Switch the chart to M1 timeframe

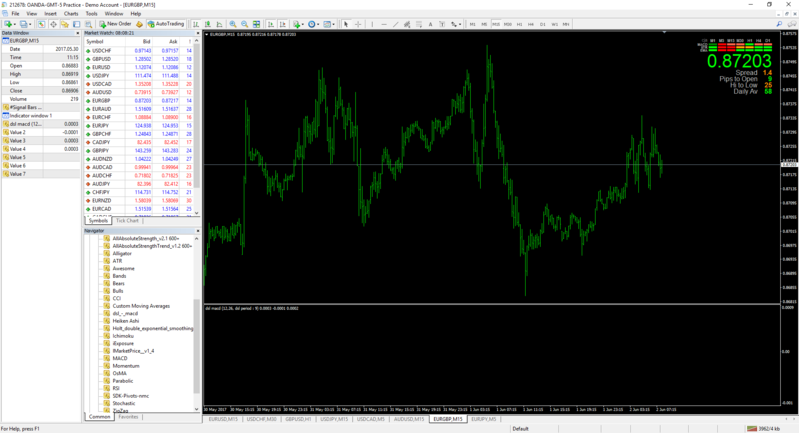pos(472,24)
